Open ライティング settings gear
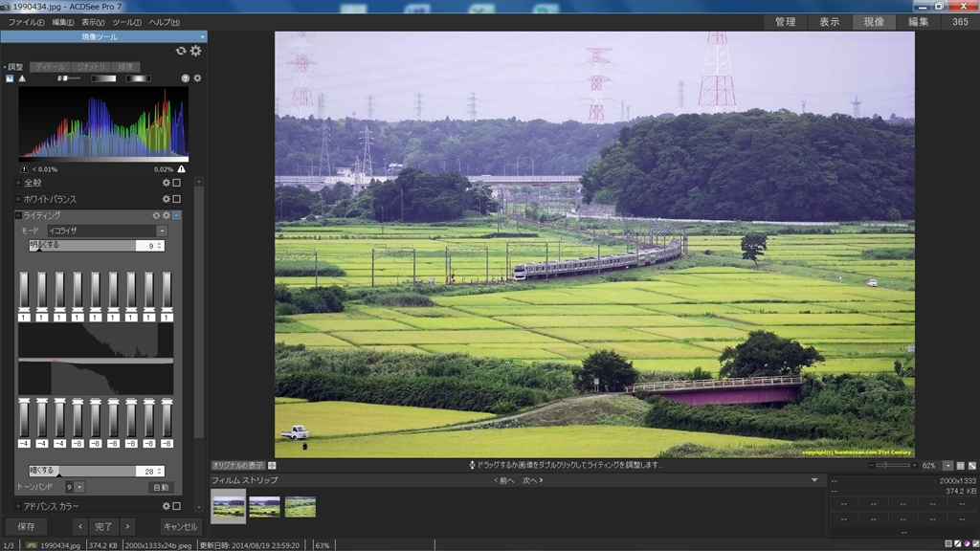This screenshot has width=980, height=551. coord(167,215)
